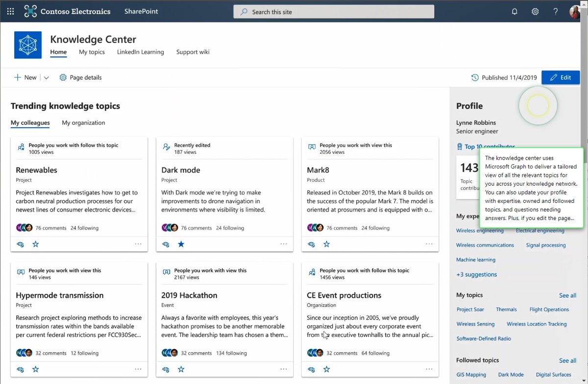The width and height of the screenshot is (588, 384).
Task: Open the Software-Defined Radio topic tag
Action: pos(484,338)
